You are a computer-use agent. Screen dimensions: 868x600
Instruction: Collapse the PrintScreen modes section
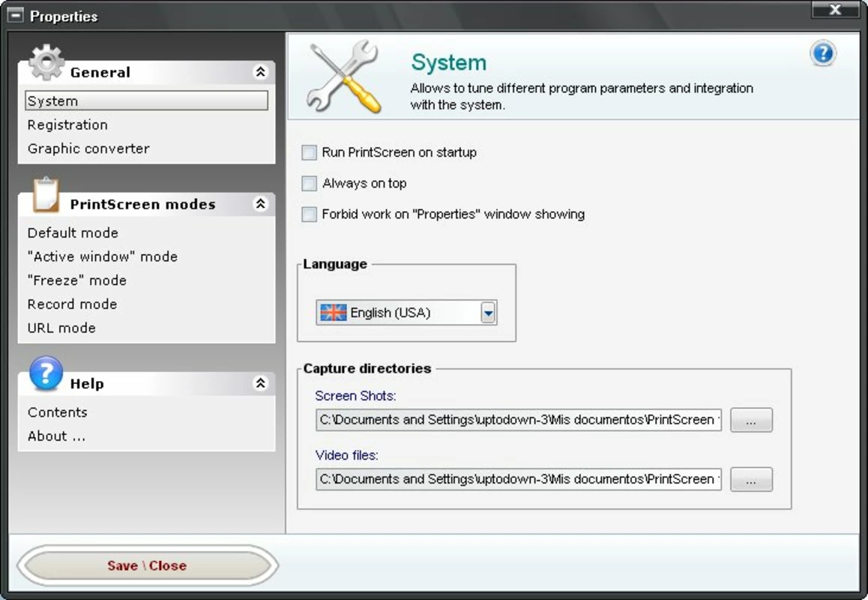coord(260,204)
